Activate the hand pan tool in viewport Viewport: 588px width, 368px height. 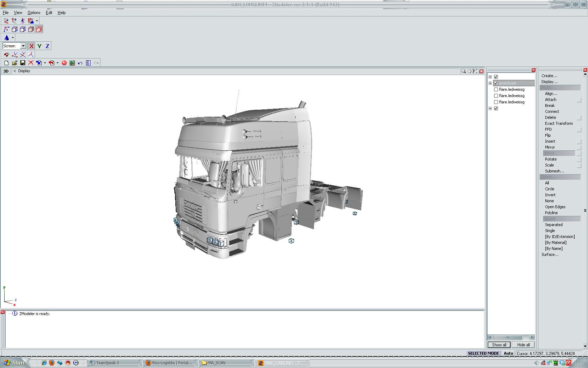click(x=469, y=71)
